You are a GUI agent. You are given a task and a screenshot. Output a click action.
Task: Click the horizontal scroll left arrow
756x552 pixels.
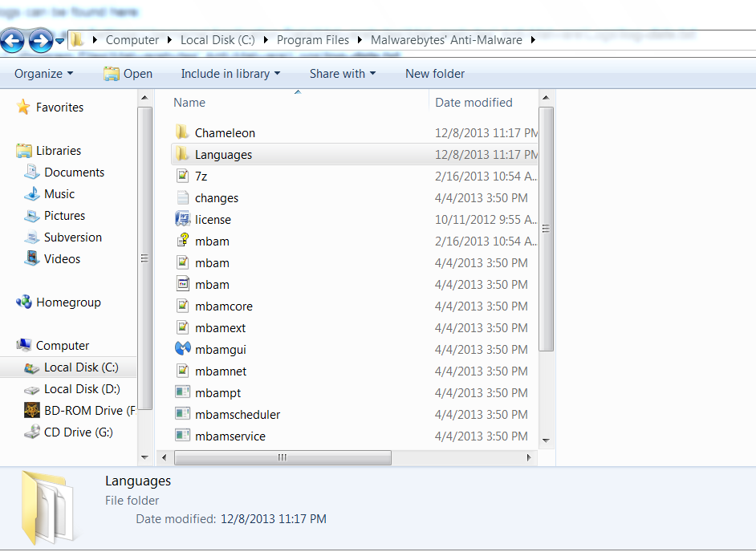[x=164, y=457]
